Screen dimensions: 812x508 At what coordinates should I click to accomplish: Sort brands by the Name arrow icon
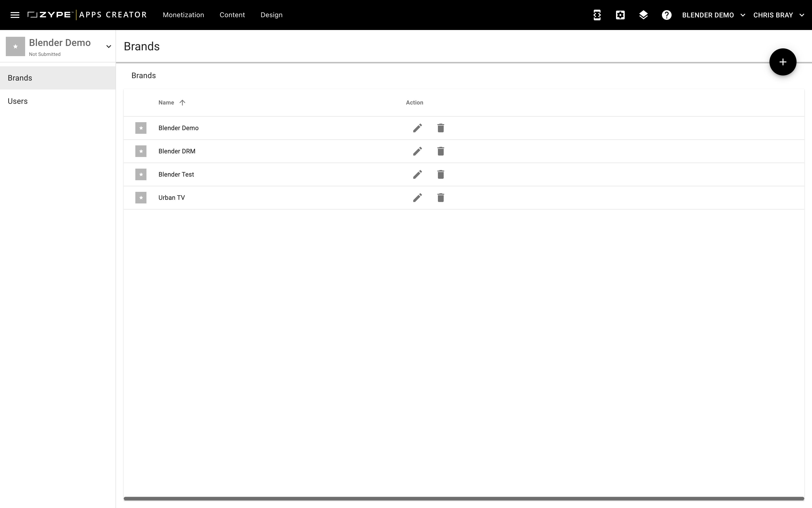pos(182,103)
